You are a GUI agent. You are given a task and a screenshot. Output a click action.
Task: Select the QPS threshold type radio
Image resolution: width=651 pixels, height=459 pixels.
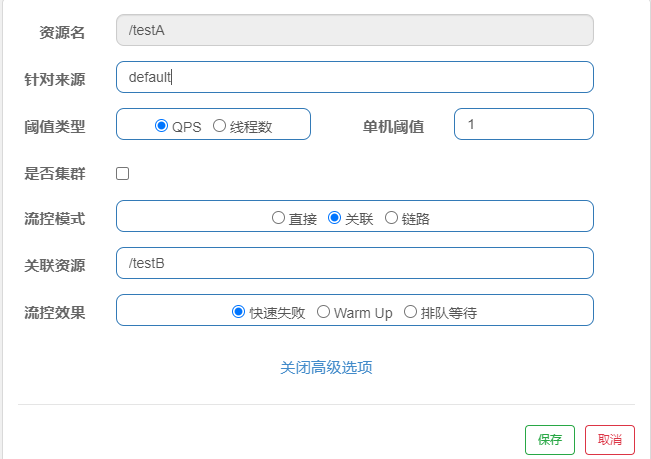[161, 125]
